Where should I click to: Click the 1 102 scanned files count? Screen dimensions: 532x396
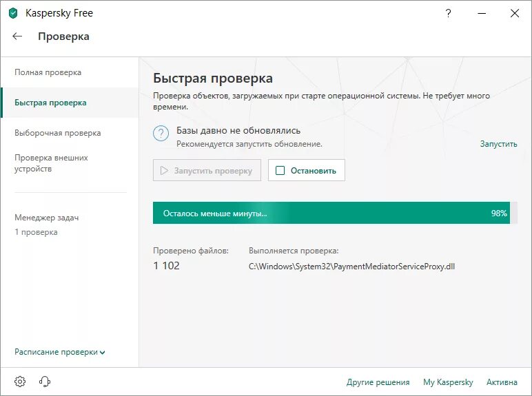(166, 265)
